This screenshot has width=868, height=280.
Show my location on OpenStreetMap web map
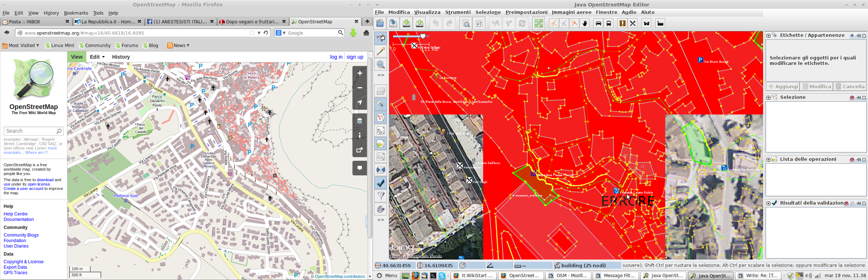point(360,102)
